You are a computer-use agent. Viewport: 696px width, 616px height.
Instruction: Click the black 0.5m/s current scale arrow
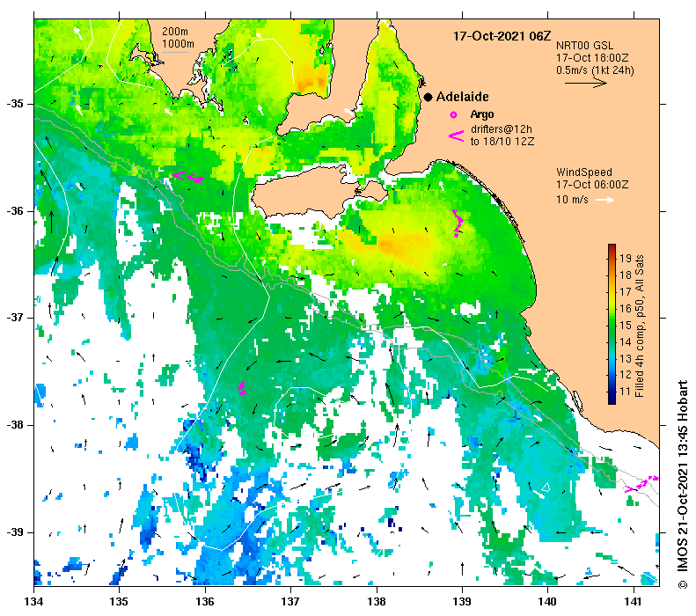(585, 83)
